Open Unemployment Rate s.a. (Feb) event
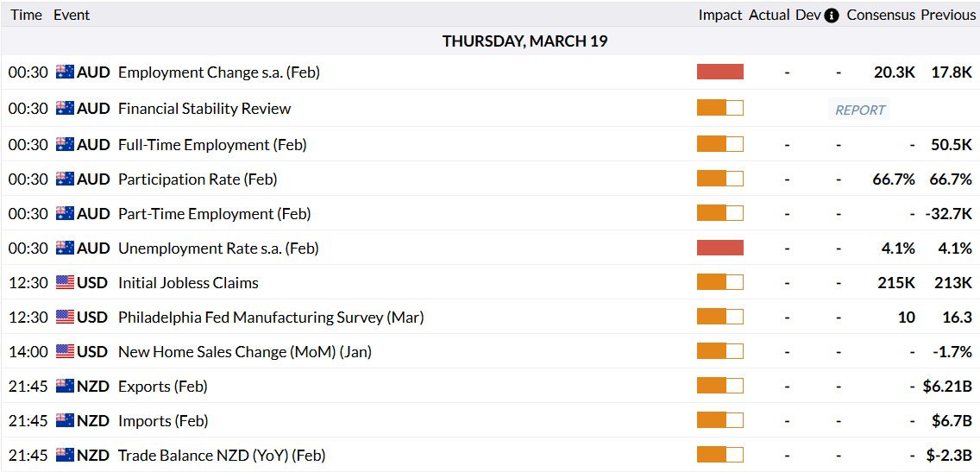Image resolution: width=980 pixels, height=472 pixels. 218,249
